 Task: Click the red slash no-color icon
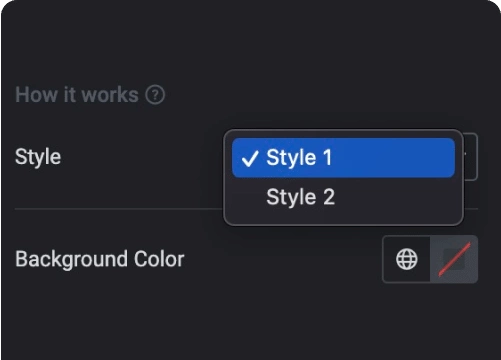pyautogui.click(x=454, y=259)
